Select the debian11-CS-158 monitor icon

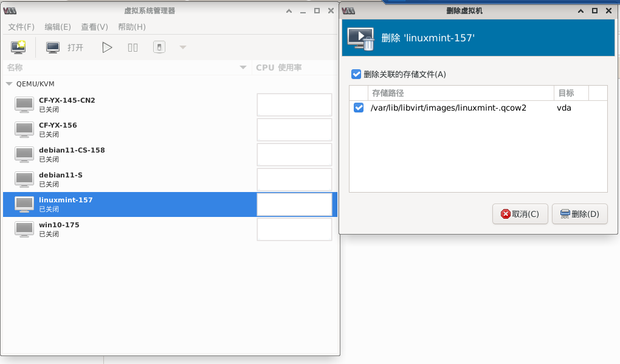pyautogui.click(x=24, y=154)
